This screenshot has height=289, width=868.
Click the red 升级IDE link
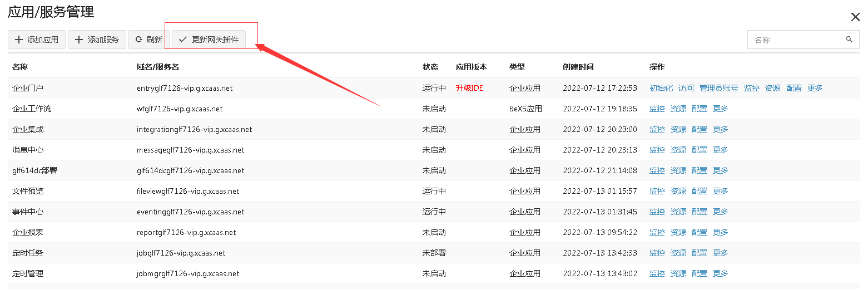[469, 88]
